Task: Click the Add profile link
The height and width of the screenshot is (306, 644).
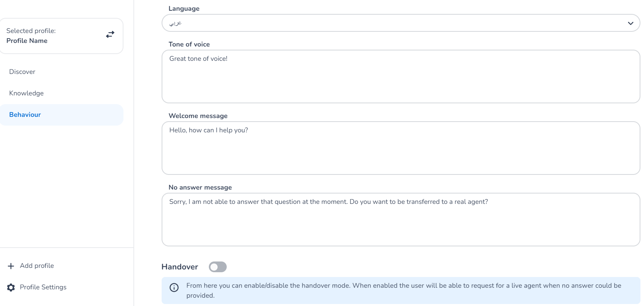Action: pyautogui.click(x=37, y=266)
